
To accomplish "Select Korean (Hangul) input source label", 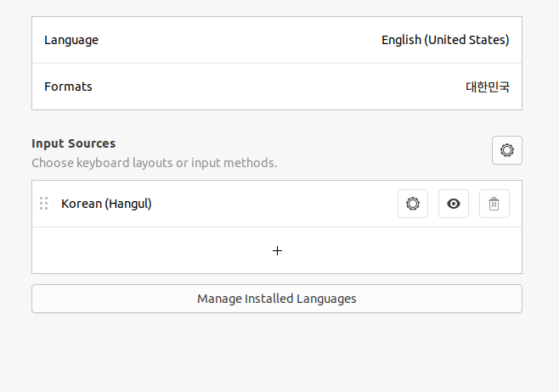I will [x=106, y=204].
